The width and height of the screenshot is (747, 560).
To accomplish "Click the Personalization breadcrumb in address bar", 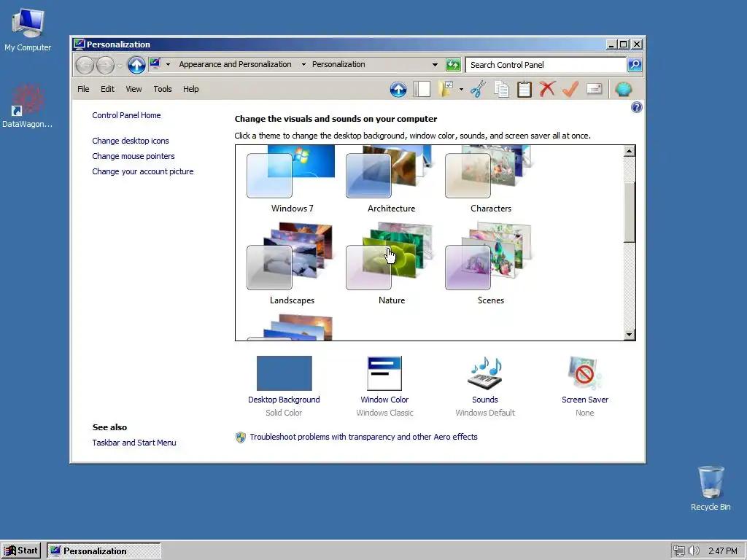I will click(338, 64).
